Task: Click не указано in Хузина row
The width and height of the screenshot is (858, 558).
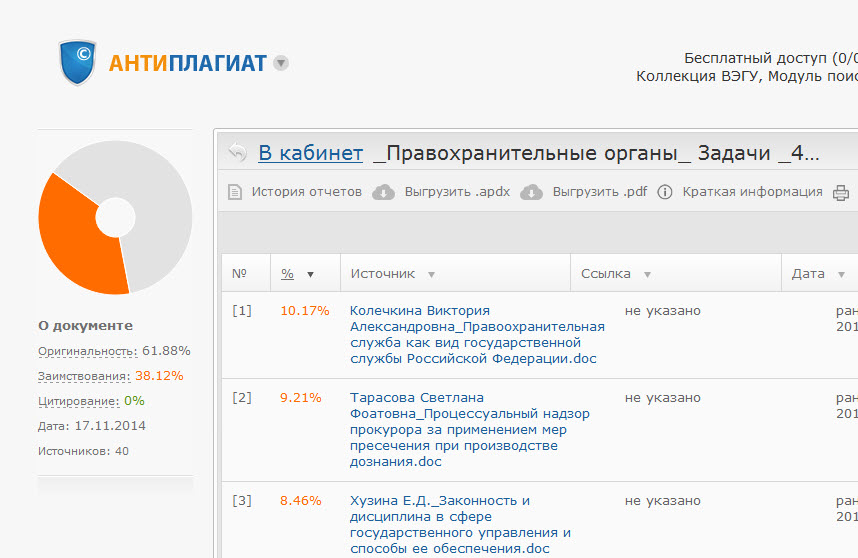Action: coord(663,501)
